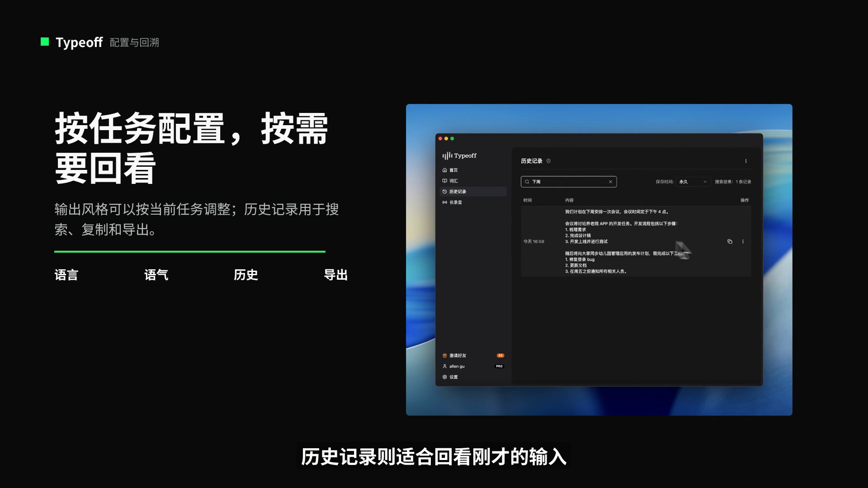
Task: Click shield icon next to 历史记录 title
Action: [x=548, y=161]
